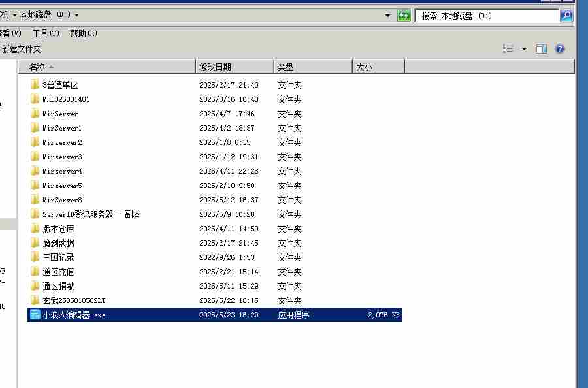
Task: Click the 搜索 本地磁盘 search field
Action: pyautogui.click(x=487, y=16)
